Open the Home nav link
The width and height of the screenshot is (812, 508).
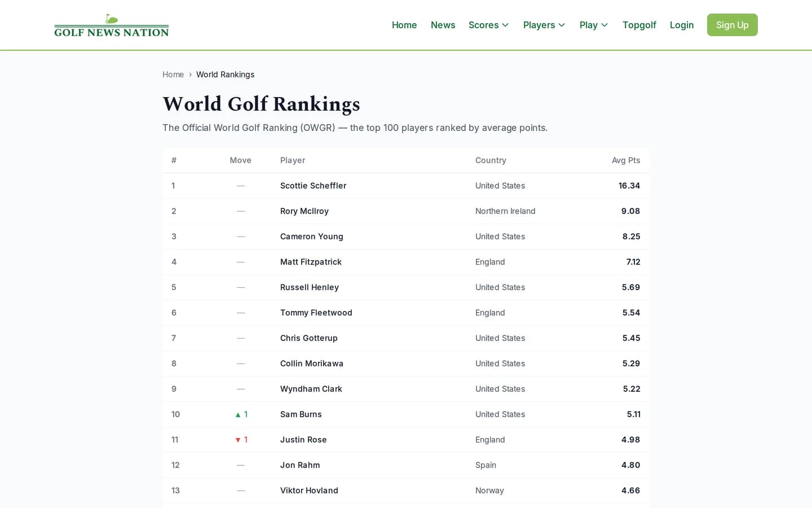[404, 25]
